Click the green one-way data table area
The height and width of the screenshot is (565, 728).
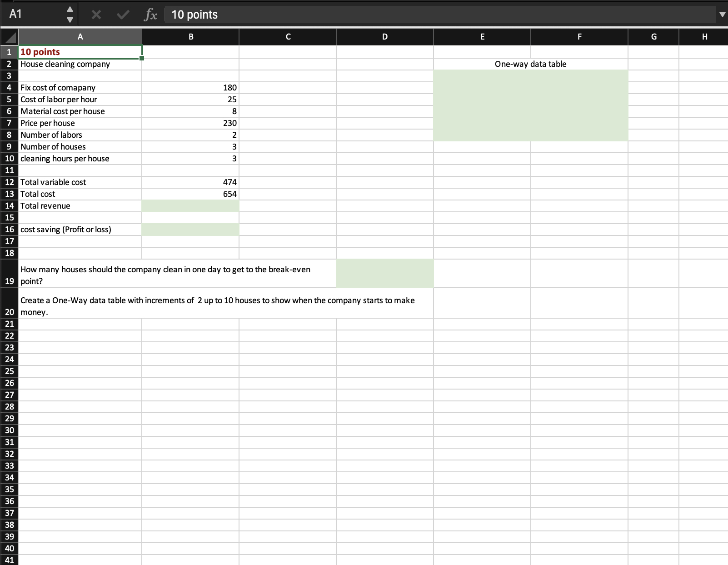pos(531,105)
